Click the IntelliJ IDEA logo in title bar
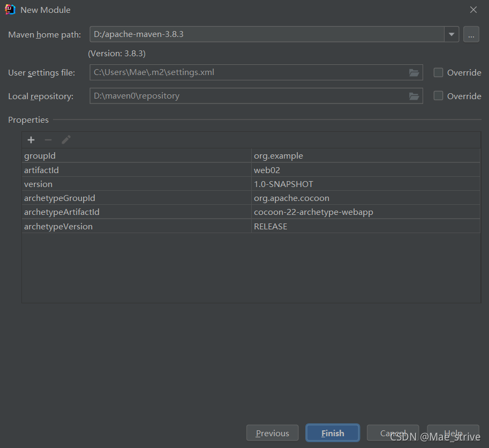 pyautogui.click(x=10, y=10)
